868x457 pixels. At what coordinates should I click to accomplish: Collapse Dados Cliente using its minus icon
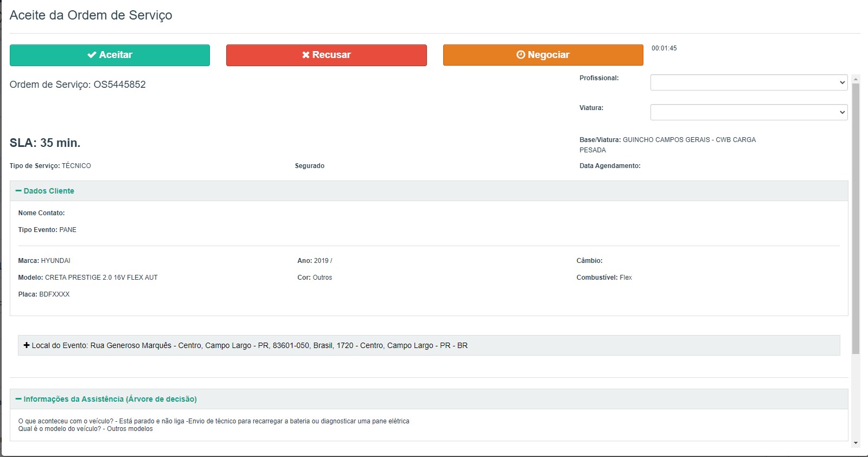click(x=18, y=191)
